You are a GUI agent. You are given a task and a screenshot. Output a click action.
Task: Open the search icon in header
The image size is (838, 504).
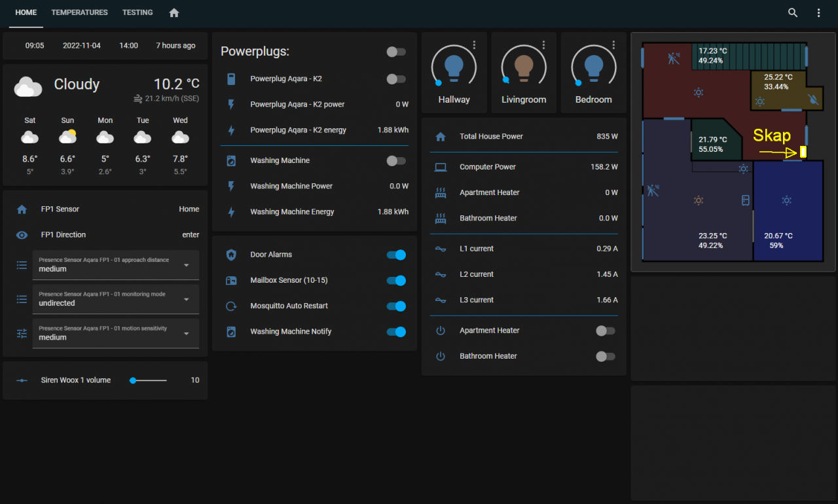pyautogui.click(x=793, y=12)
